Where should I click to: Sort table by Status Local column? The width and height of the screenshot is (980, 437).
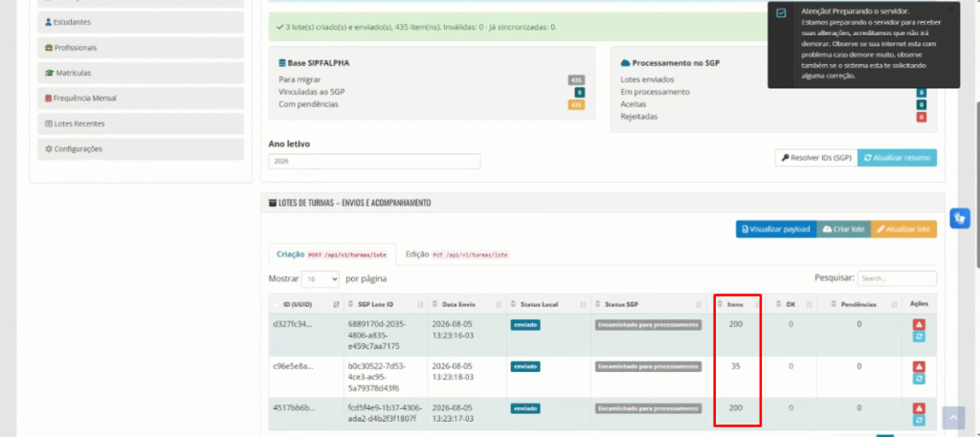tap(548, 305)
